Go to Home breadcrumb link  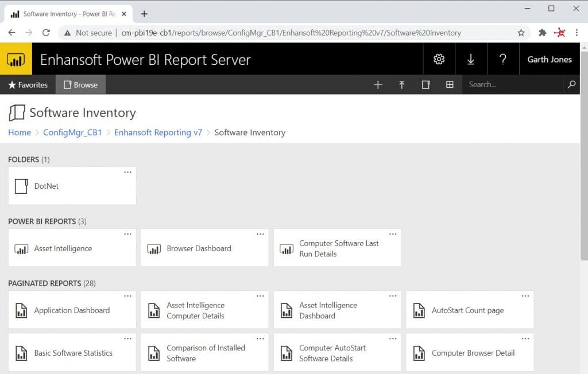tap(20, 133)
